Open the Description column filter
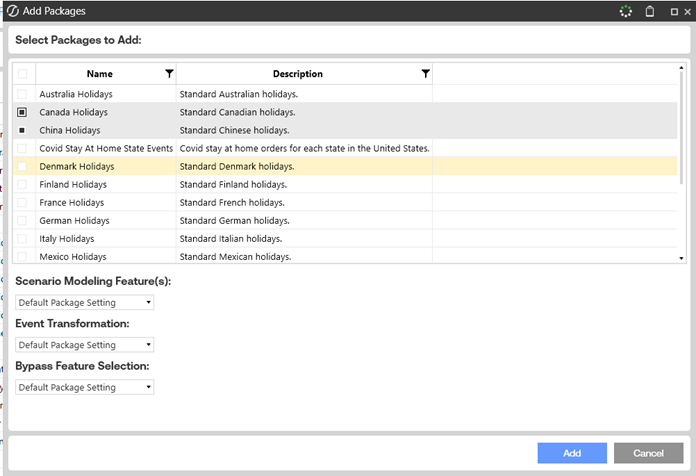Viewport: 696px width, 476px height. 425,74
